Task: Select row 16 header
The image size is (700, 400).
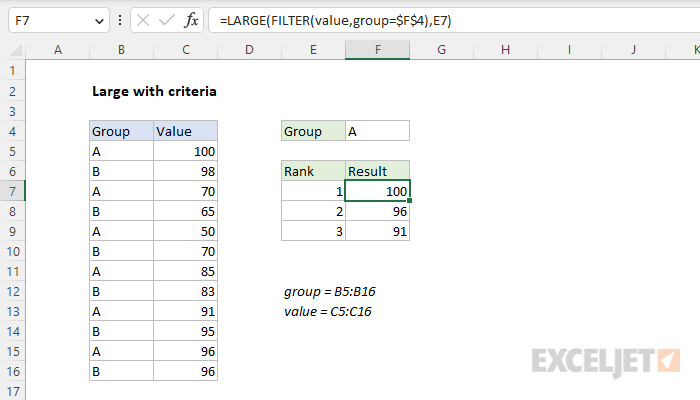Action: click(12, 371)
